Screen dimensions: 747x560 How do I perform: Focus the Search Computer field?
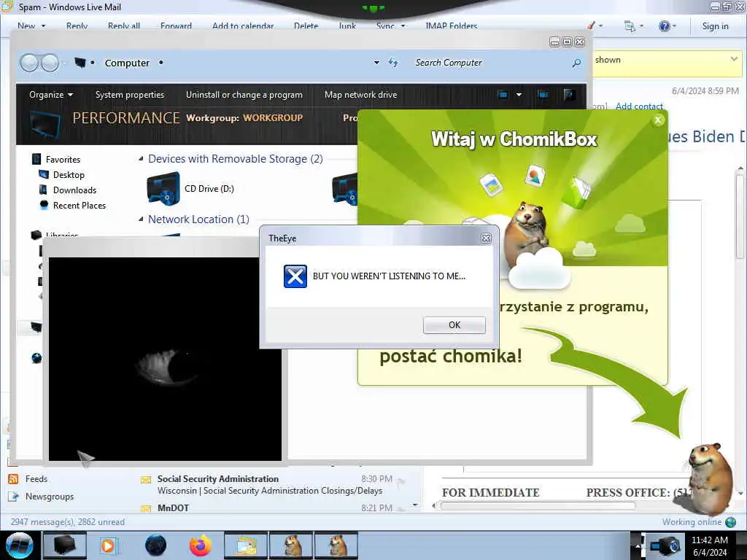pos(491,63)
